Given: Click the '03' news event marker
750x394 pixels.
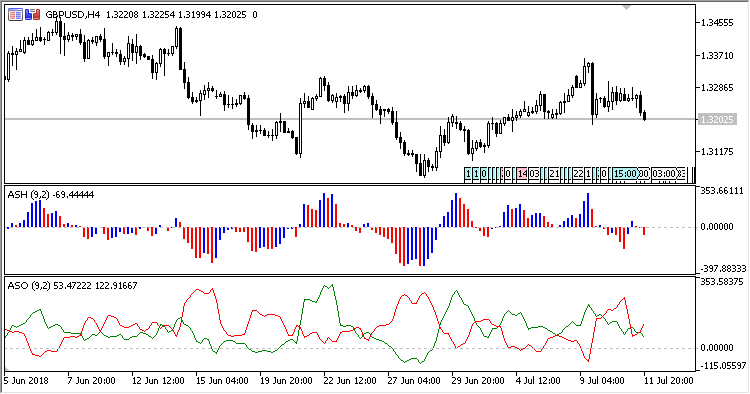Looking at the screenshot, I should tap(534, 174).
